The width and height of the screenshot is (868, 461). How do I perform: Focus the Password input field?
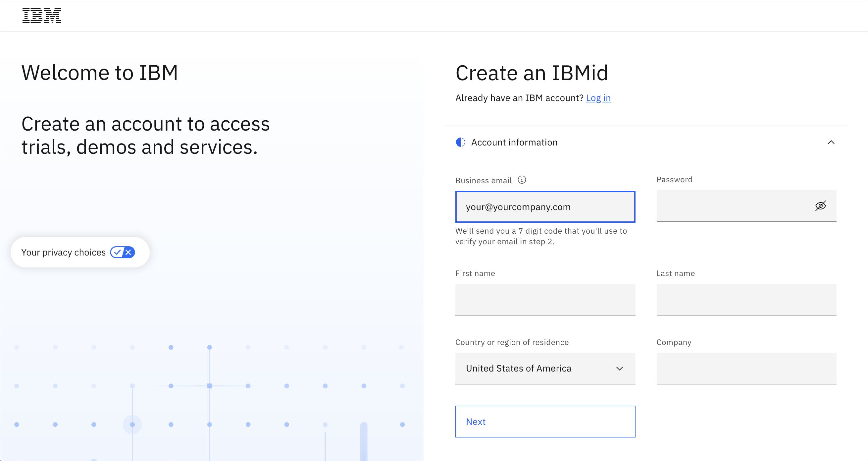(x=746, y=206)
